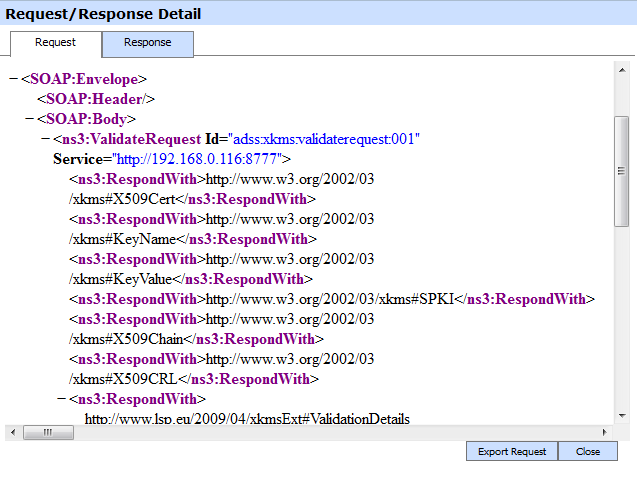Click the Export Request button
The image size is (637, 478).
pyautogui.click(x=511, y=451)
